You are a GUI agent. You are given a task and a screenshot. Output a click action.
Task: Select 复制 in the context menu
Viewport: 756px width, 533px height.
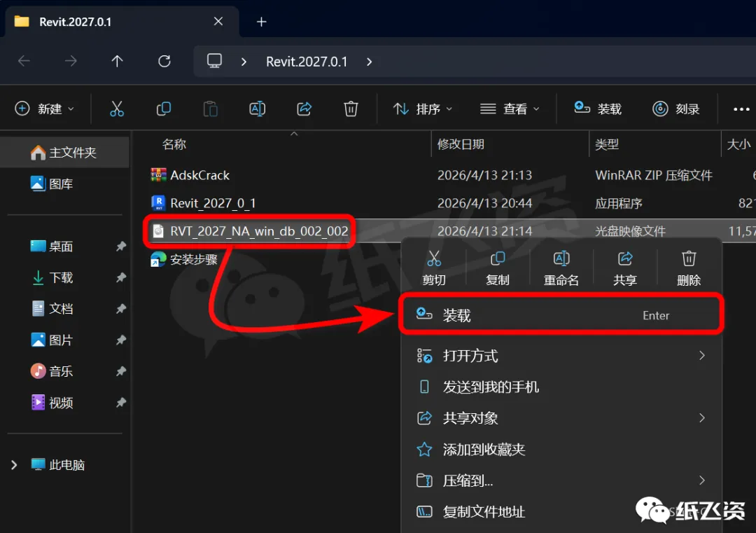[498, 269]
